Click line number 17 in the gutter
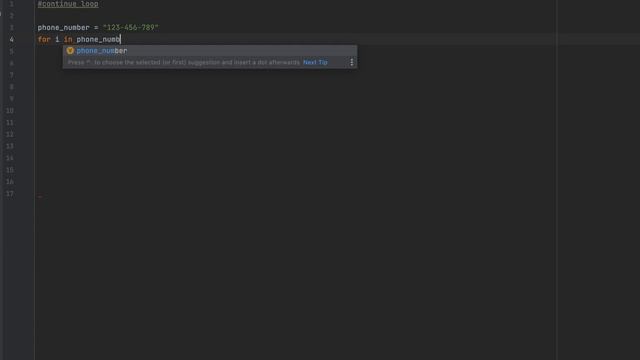 (x=10, y=193)
